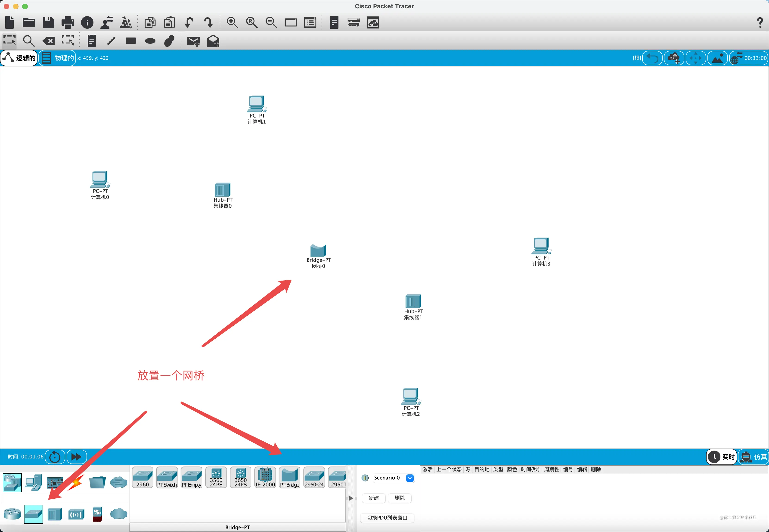This screenshot has width=769, height=532.
Task: Choose the Draw Freeform tool
Action: pos(169,41)
